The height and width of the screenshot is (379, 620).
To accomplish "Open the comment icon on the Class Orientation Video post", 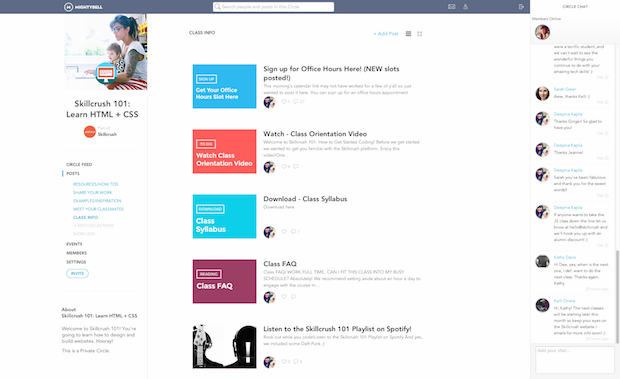I will point(296,166).
